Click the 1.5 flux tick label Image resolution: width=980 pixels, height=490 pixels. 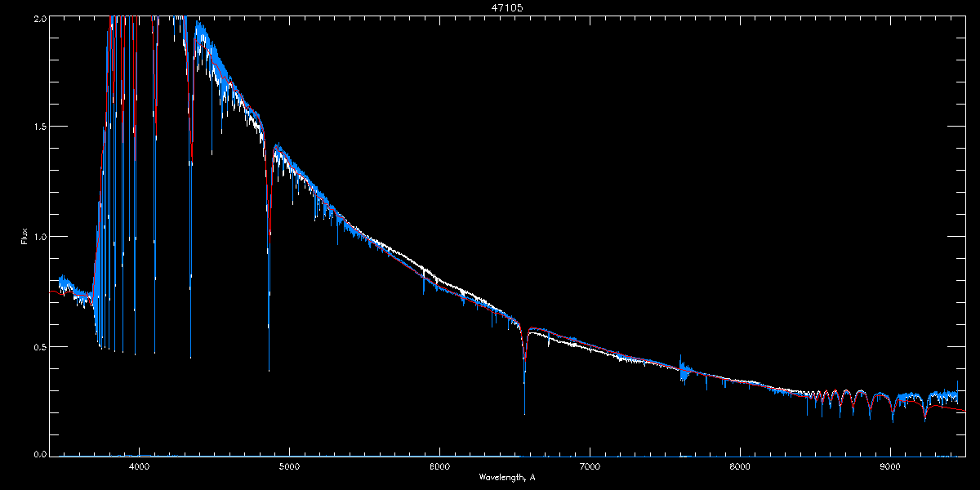[39, 127]
